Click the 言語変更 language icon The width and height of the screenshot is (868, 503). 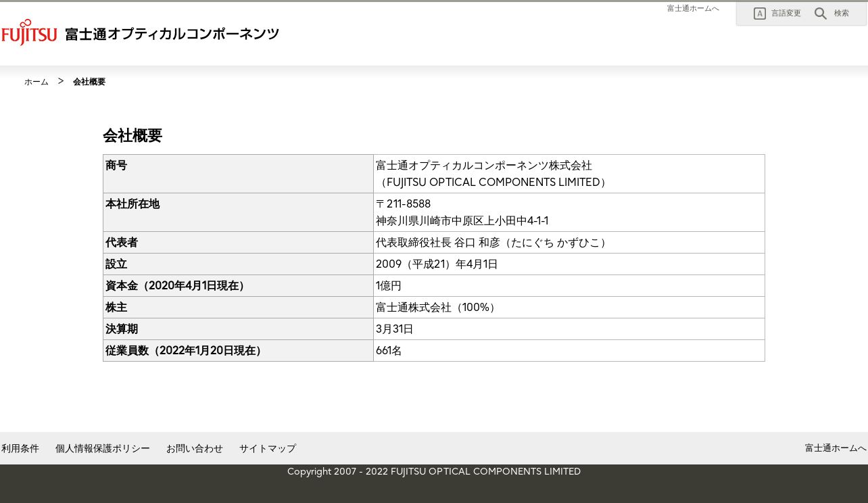click(x=760, y=14)
